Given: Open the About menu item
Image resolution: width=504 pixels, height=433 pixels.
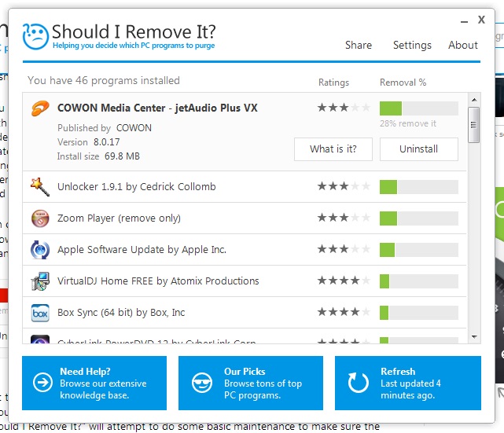Looking at the screenshot, I should coord(463,46).
